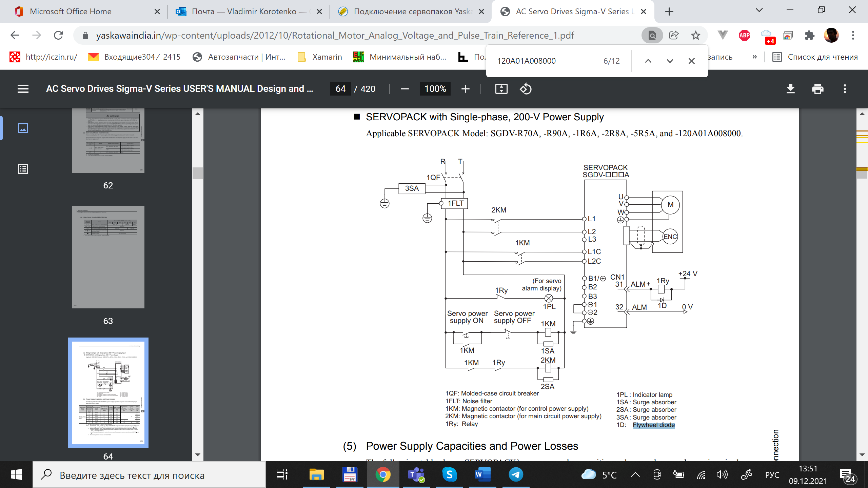
Task: Select the page 63 thumbnail
Action: (108, 257)
